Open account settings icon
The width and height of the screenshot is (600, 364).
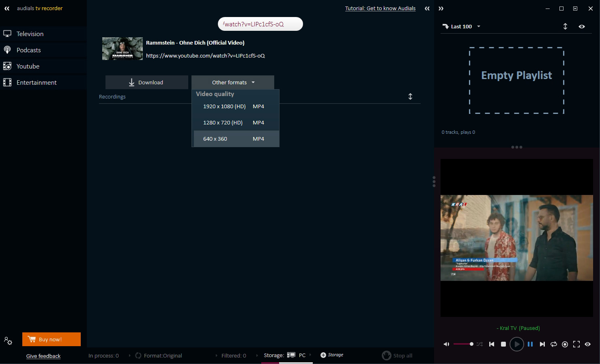coord(8,340)
